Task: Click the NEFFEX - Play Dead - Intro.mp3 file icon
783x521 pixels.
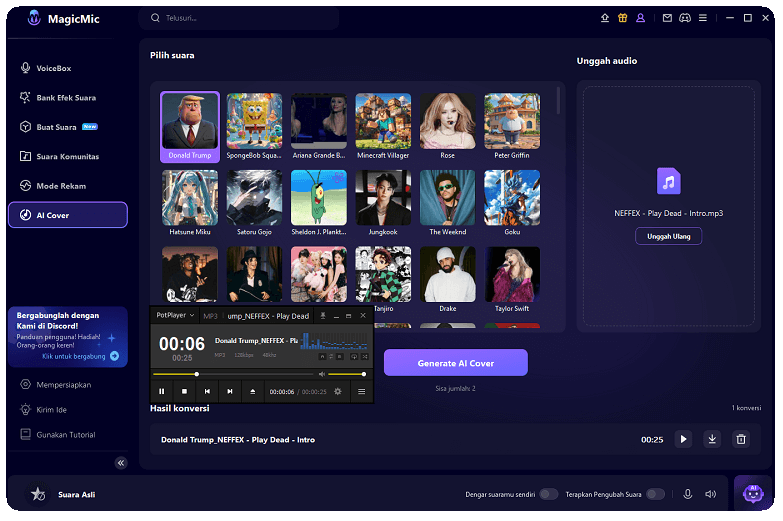Action: click(669, 181)
